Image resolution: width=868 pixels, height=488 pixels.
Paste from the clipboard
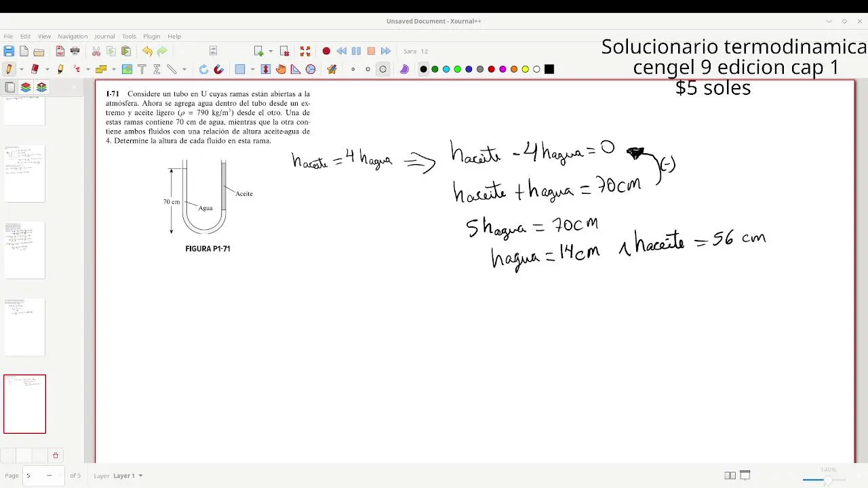point(126,51)
